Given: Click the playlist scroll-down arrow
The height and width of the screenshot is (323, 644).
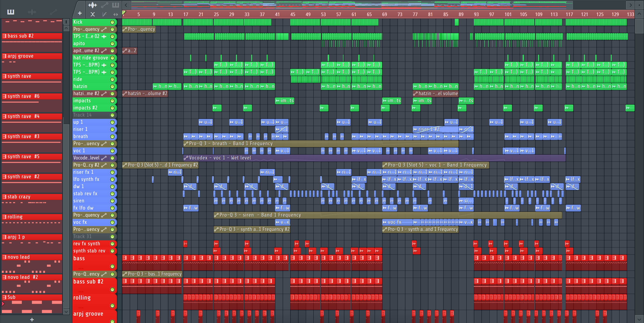Looking at the screenshot, I should point(639,319).
